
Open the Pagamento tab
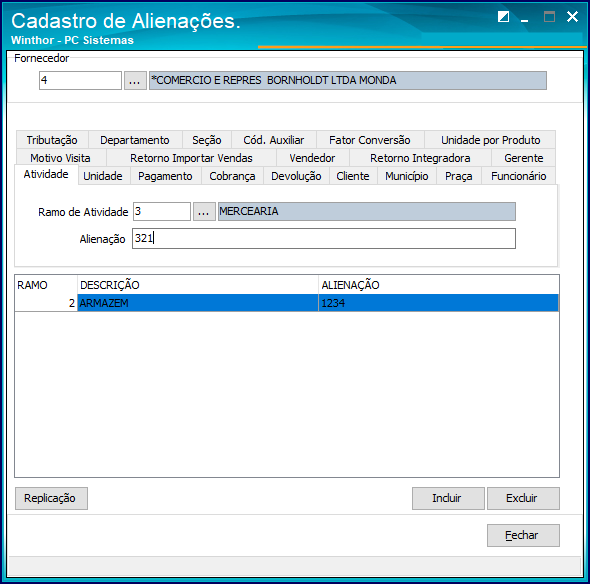(x=165, y=176)
